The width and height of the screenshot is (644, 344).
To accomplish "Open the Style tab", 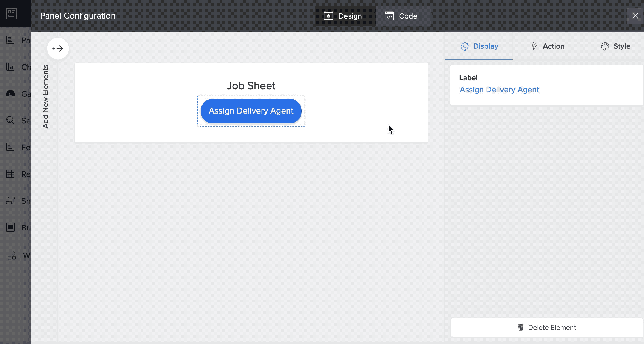I will 615,46.
